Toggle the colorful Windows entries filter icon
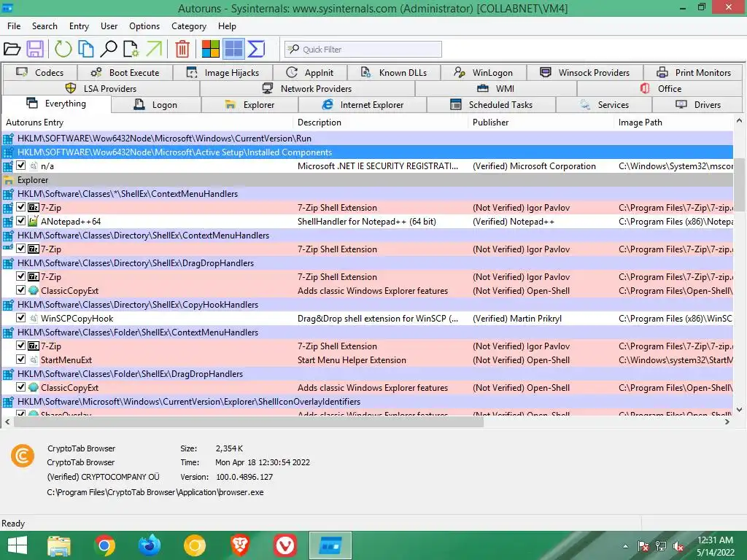The width and height of the screenshot is (747, 560). [x=211, y=49]
